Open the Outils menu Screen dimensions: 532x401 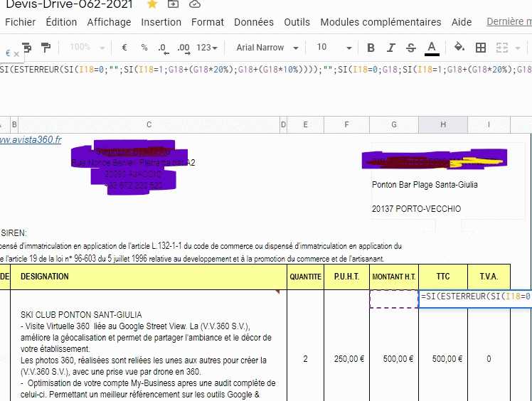coord(297,22)
